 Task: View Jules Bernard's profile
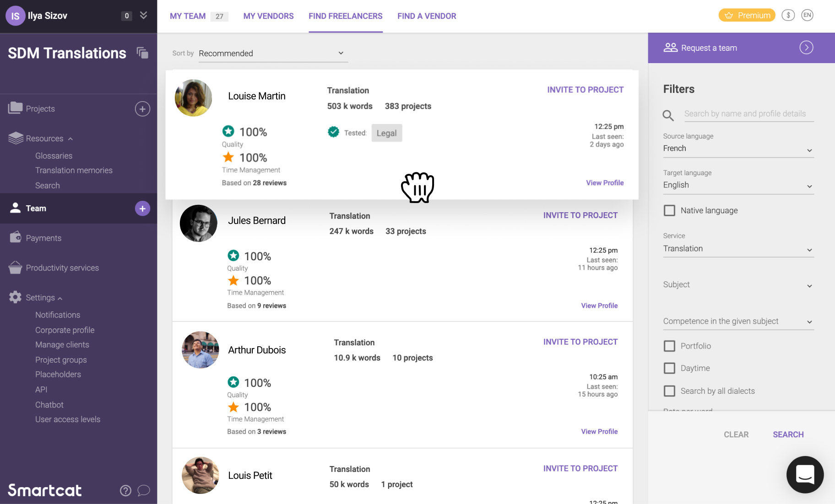tap(599, 305)
